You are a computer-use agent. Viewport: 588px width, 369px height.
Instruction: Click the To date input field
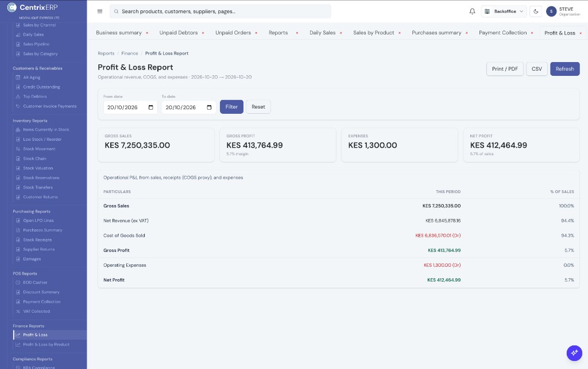188,107
